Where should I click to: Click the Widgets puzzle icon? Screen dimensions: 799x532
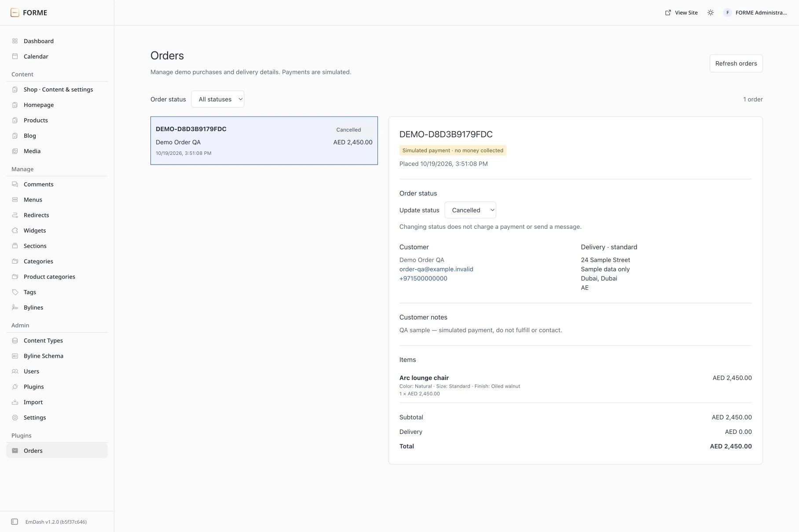pos(15,231)
